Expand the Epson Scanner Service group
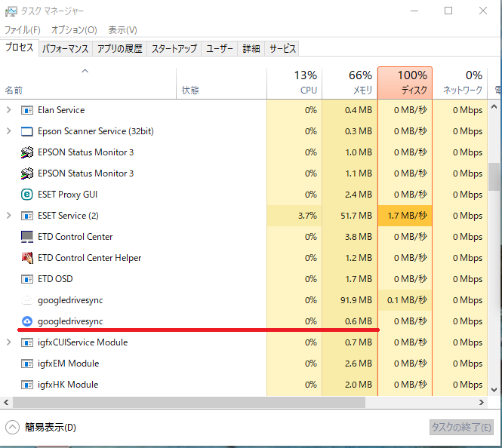502x448 pixels. point(8,131)
